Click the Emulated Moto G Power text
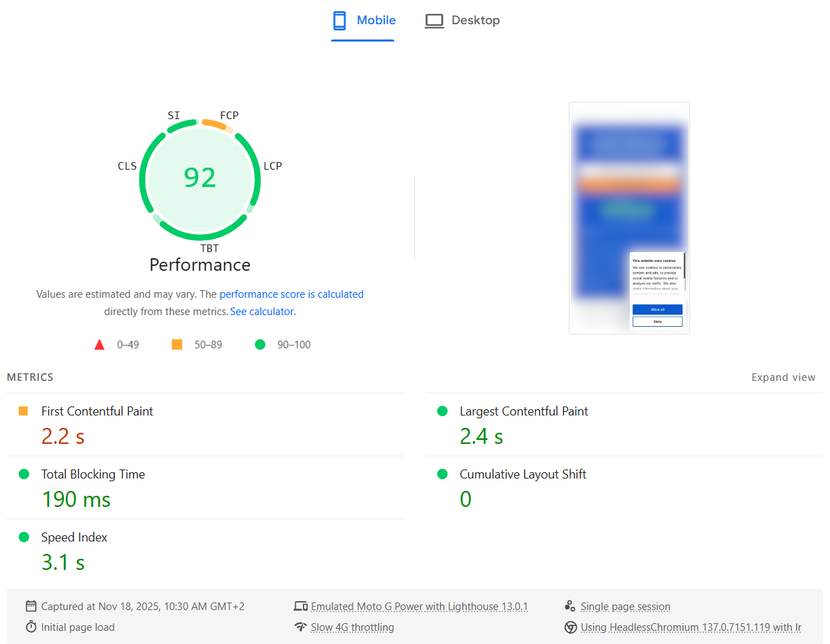The width and height of the screenshot is (830, 644). coord(419,607)
